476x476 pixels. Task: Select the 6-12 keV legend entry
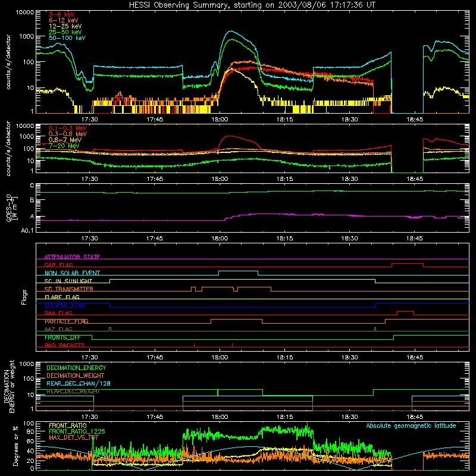pyautogui.click(x=63, y=20)
